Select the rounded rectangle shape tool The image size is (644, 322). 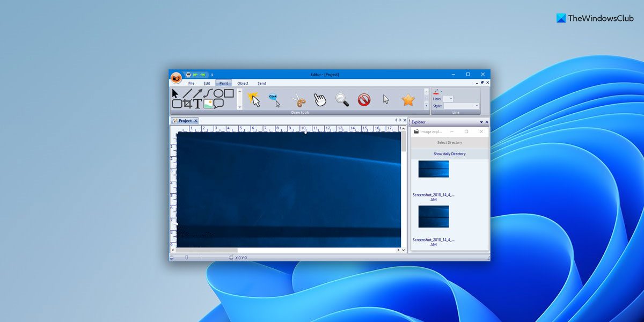177,104
